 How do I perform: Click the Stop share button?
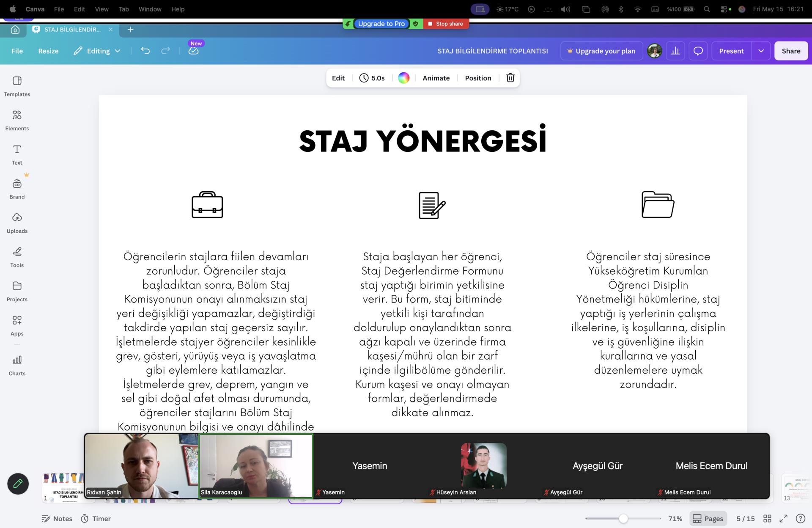(x=445, y=24)
